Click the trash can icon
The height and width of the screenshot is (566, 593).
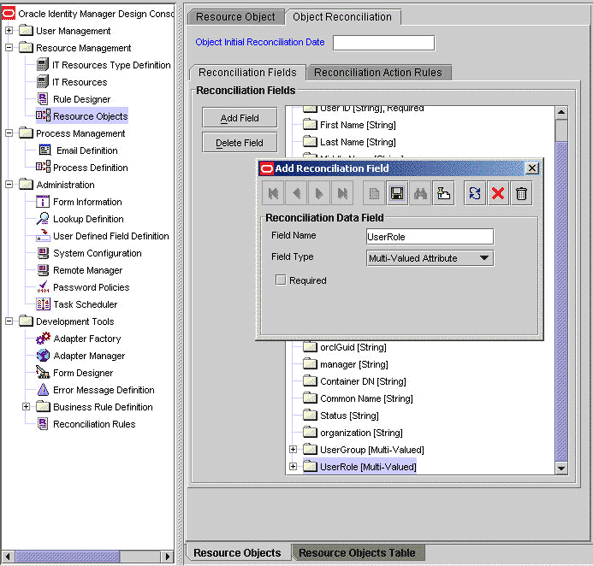click(521, 194)
